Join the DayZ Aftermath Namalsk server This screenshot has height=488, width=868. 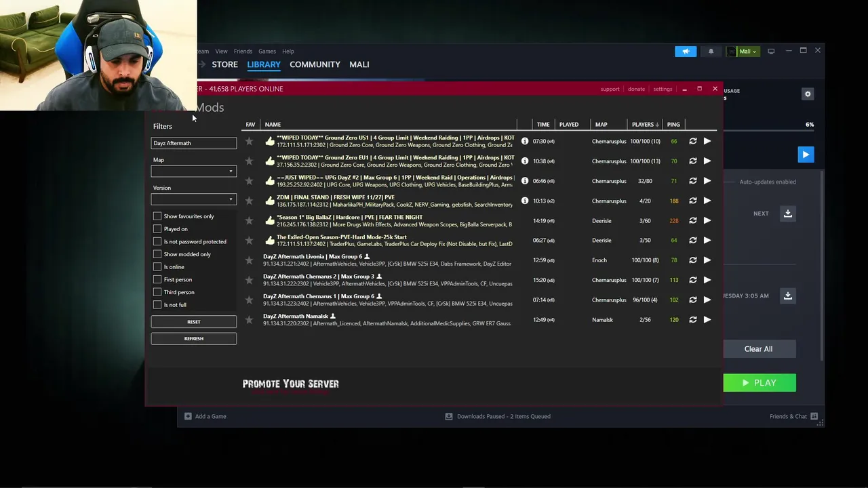pyautogui.click(x=707, y=319)
